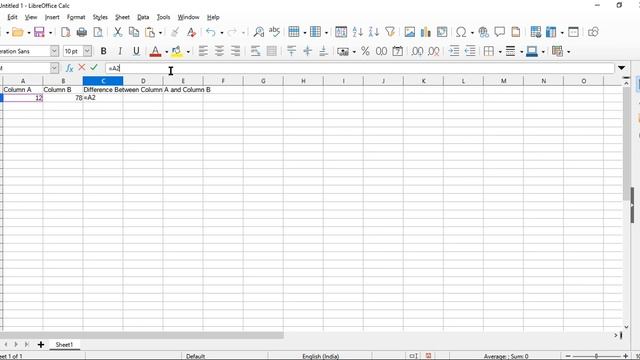Click the Save document icon
This screenshot has height=360, width=640.
click(x=39, y=32)
